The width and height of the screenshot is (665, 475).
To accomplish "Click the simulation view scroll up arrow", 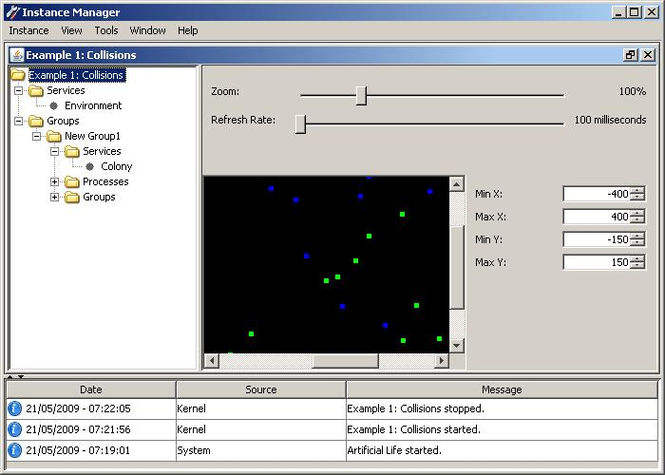I will click(x=456, y=184).
